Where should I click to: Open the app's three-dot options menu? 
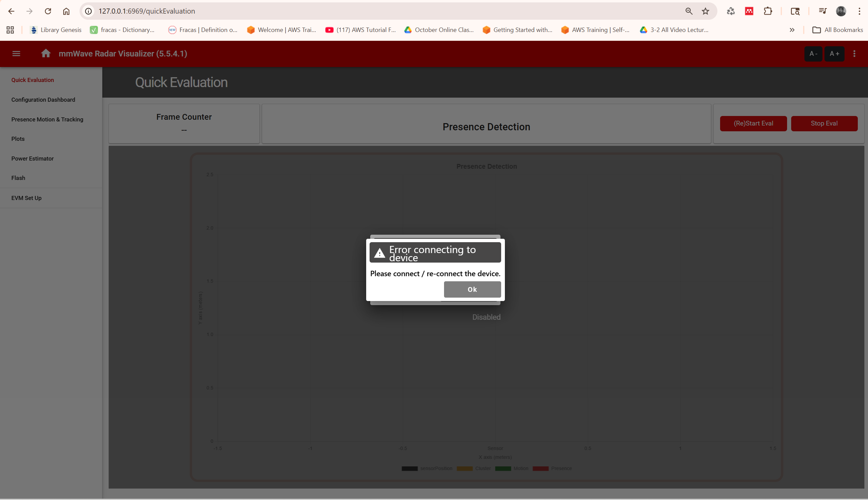[x=854, y=54]
